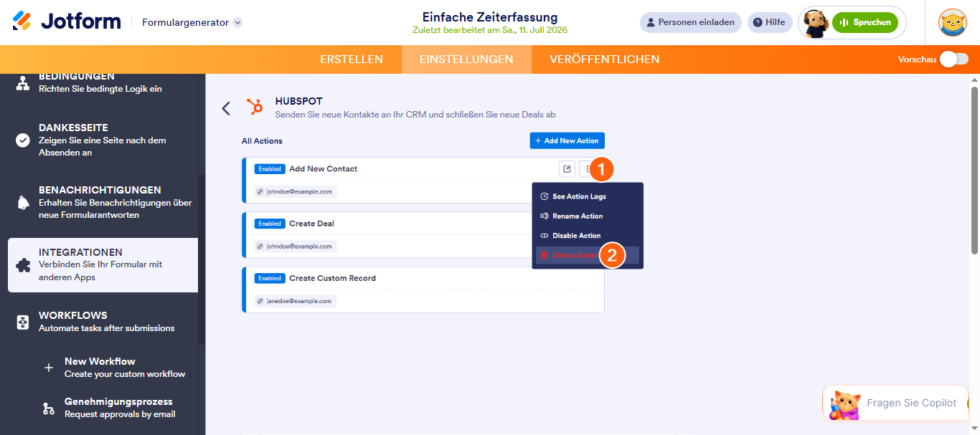Viewport: 980px width, 435px height.
Task: Choose Delete Action from menu
Action: pos(588,255)
